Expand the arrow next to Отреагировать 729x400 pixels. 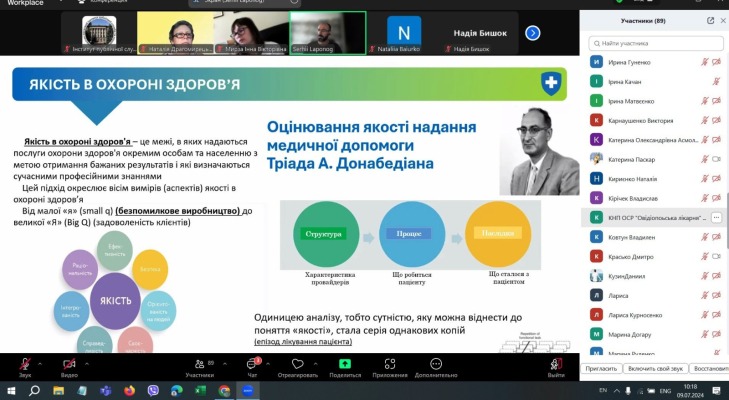coord(316,364)
